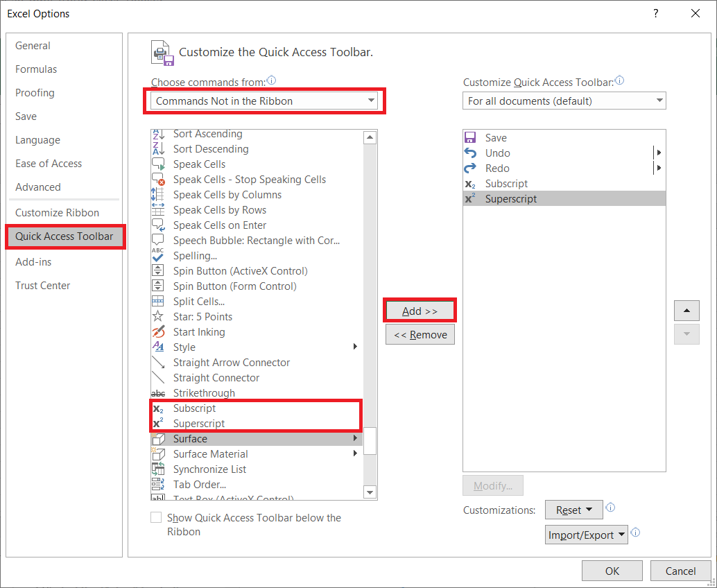Click the Add >> button
This screenshot has height=588, width=717.
(x=420, y=311)
